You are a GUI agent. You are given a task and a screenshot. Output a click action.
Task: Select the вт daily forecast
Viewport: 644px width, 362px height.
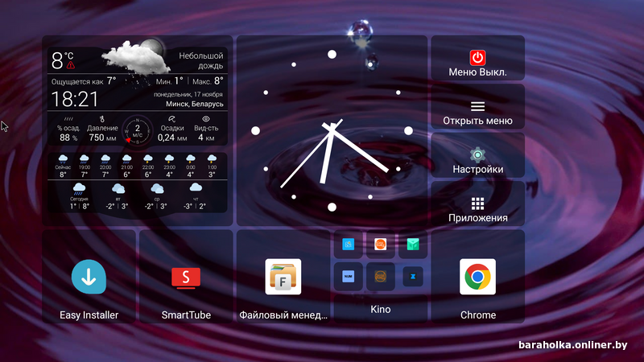pos(118,196)
